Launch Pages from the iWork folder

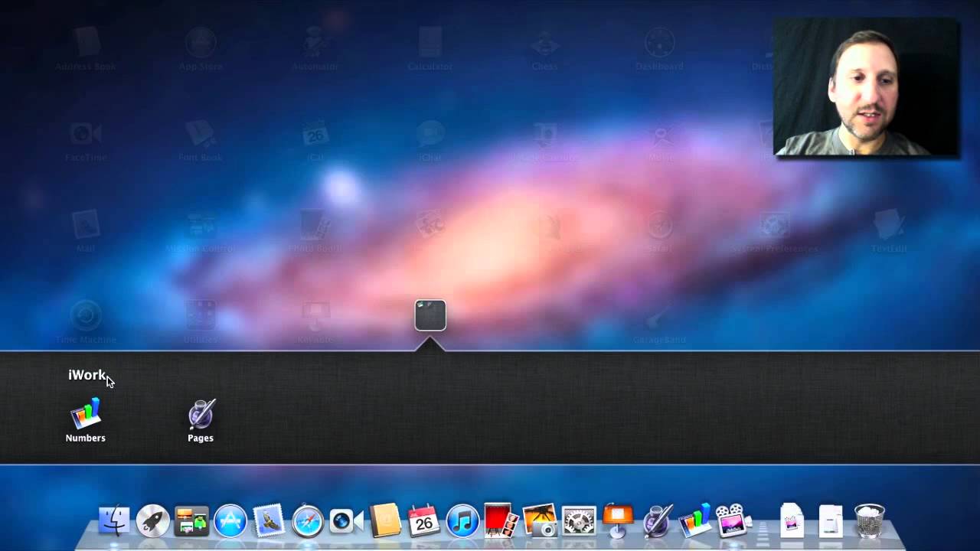pos(201,420)
